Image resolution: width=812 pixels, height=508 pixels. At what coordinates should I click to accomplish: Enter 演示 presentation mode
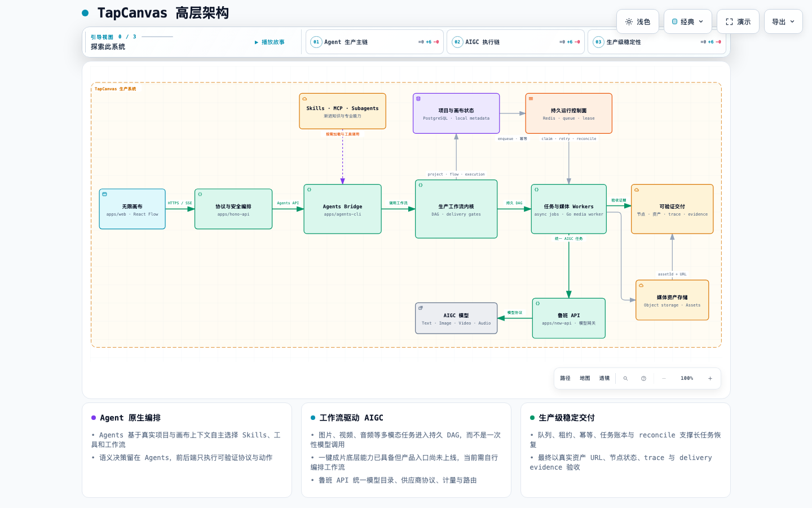[x=738, y=21]
